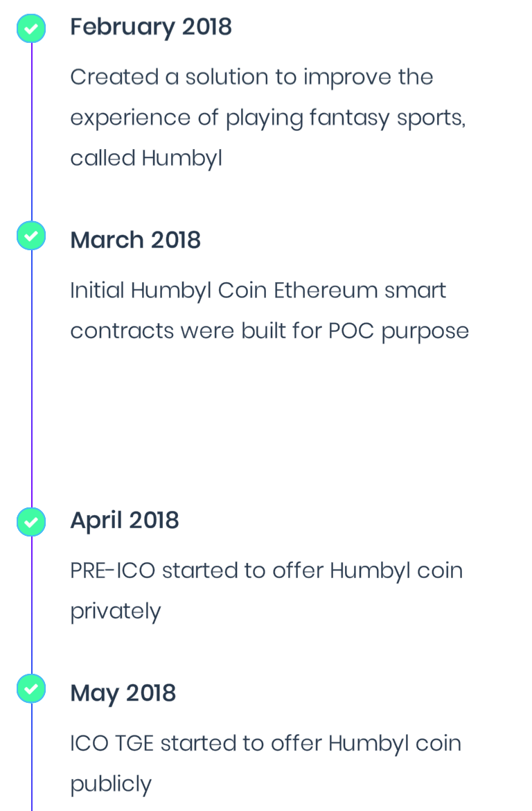Screen dimensions: 532x811
Task: Click the ICO TGE public offering description
Action: click(x=265, y=763)
